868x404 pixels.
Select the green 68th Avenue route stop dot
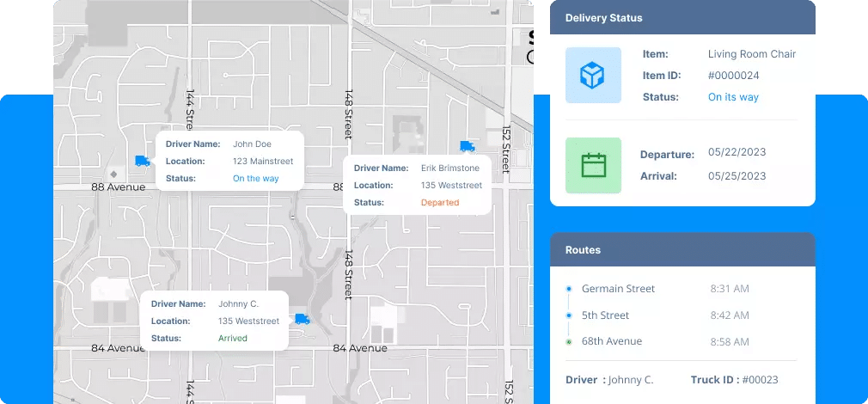pyautogui.click(x=569, y=342)
